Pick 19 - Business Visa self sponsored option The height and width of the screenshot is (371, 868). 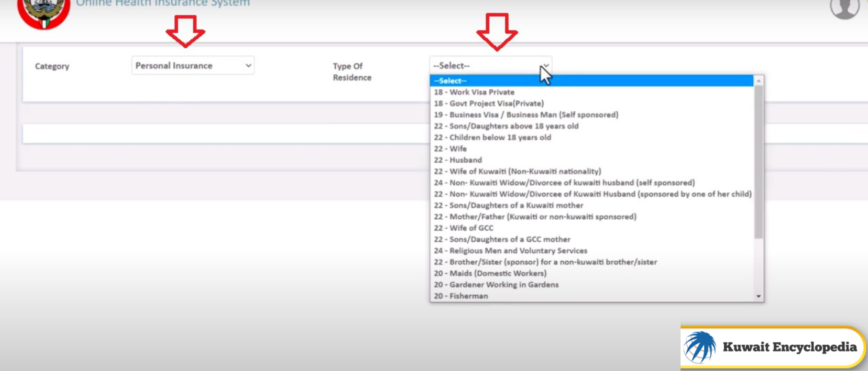[526, 115]
